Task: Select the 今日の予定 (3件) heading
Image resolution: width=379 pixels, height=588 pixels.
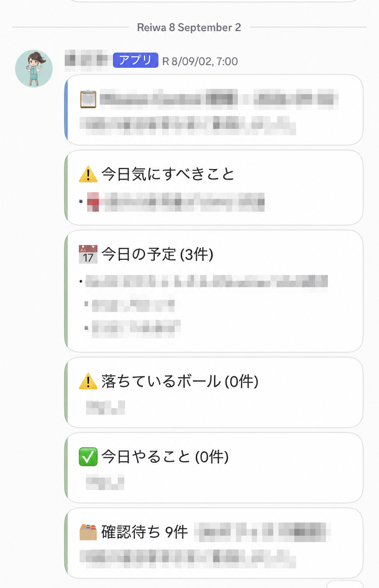Action: point(157,254)
